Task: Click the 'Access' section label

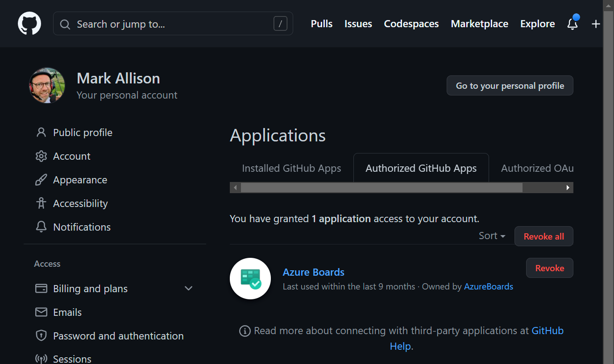Action: coord(47,264)
